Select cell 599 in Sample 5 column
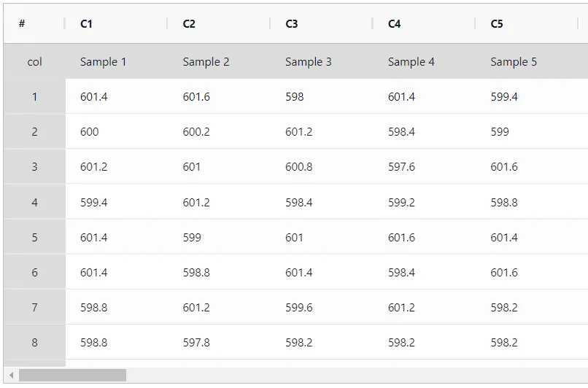588x388 pixels. [527, 131]
